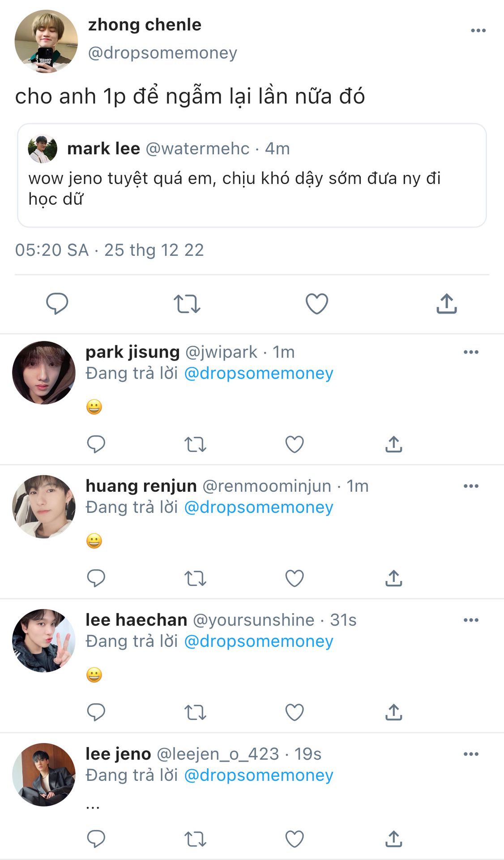The image size is (504, 860).
Task: Open zhong chenle's profile picture
Action: click(x=46, y=41)
